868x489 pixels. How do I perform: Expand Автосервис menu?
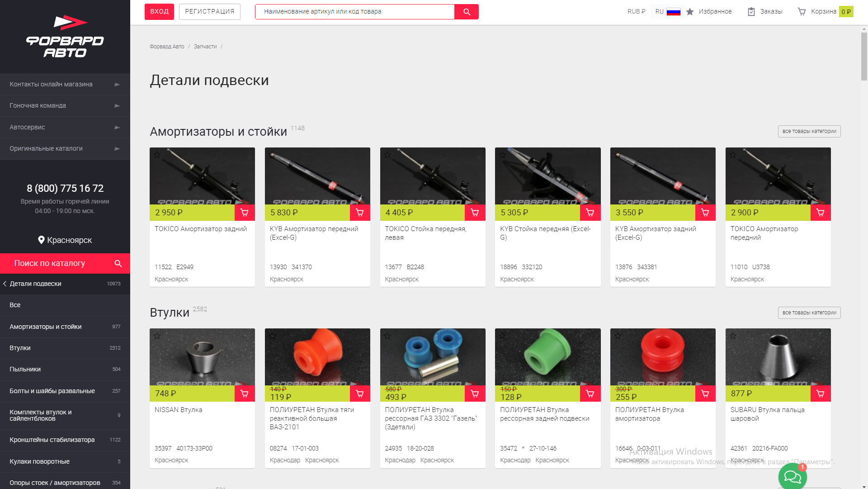point(65,128)
